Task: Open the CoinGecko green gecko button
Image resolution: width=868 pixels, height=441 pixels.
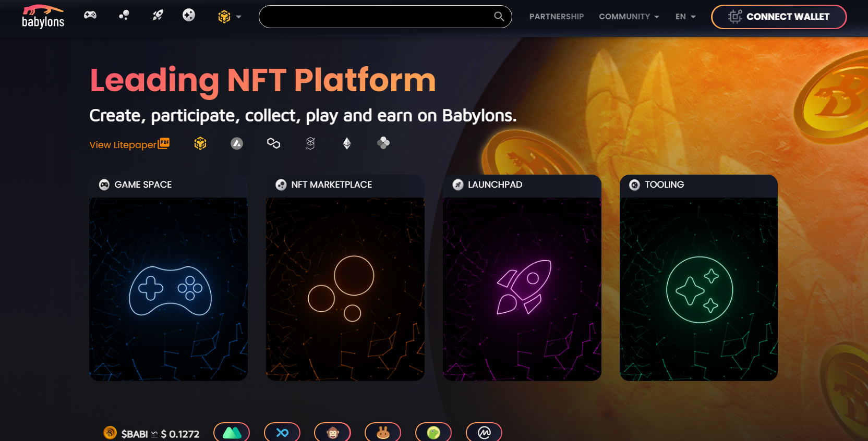Action: coord(433,433)
